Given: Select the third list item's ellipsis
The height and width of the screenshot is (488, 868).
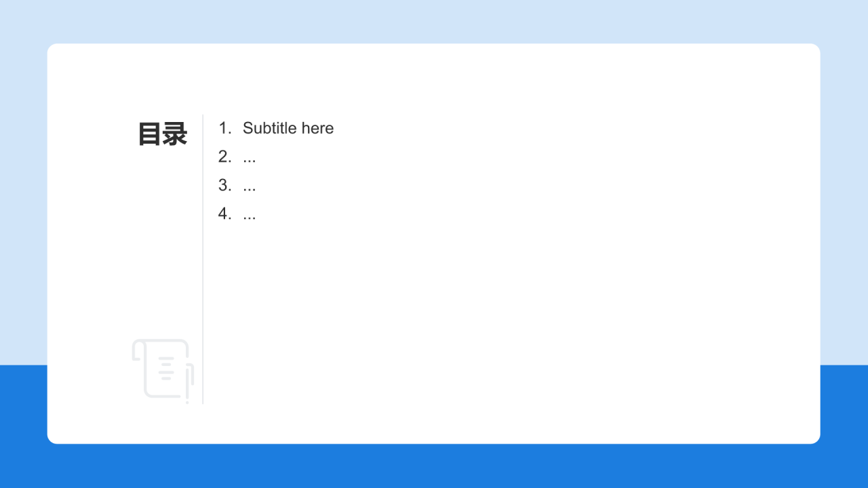Looking at the screenshot, I should tap(250, 186).
